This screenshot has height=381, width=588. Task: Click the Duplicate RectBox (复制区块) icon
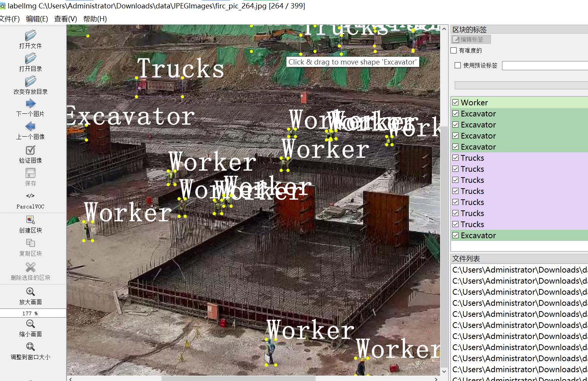pos(31,243)
